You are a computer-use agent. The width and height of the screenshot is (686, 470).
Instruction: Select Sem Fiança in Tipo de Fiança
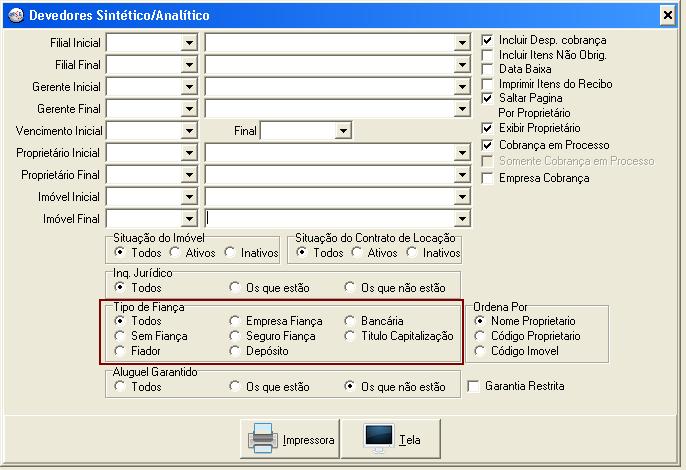(x=119, y=336)
